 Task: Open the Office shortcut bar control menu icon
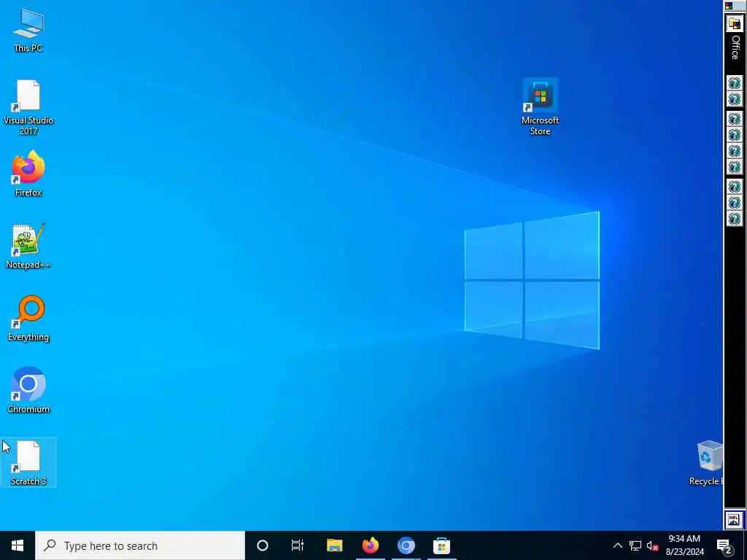coord(729,6)
